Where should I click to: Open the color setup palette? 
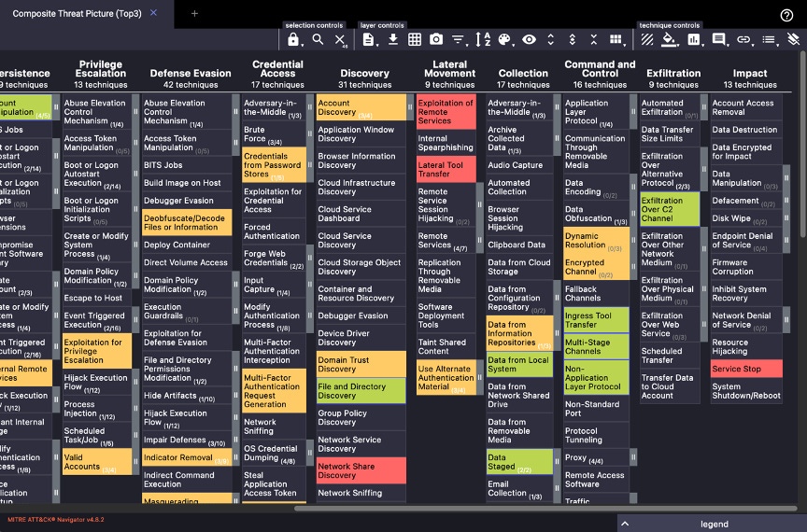pyautogui.click(x=505, y=39)
